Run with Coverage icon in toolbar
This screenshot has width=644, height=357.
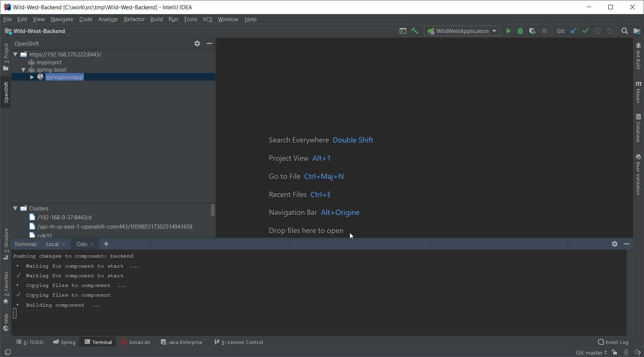point(532,31)
